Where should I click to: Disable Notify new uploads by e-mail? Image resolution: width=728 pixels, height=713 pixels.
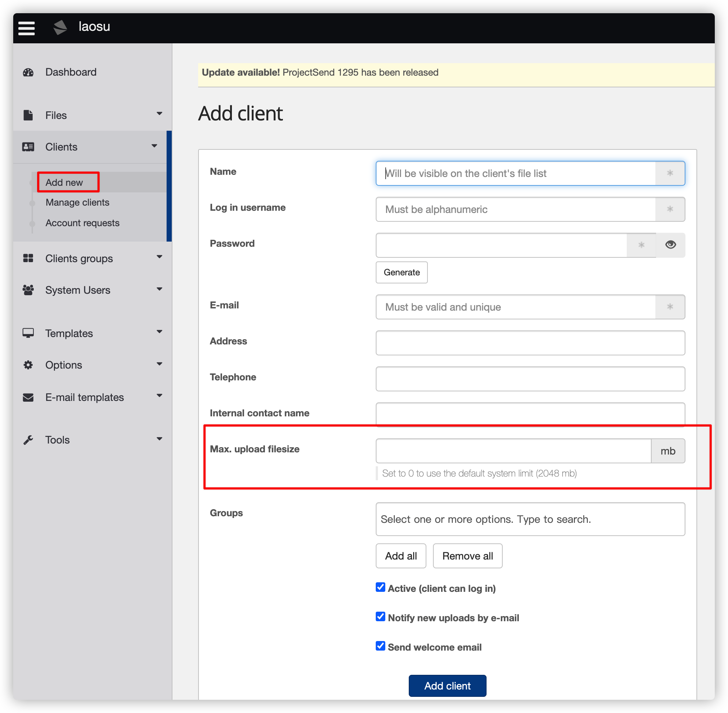(x=380, y=616)
